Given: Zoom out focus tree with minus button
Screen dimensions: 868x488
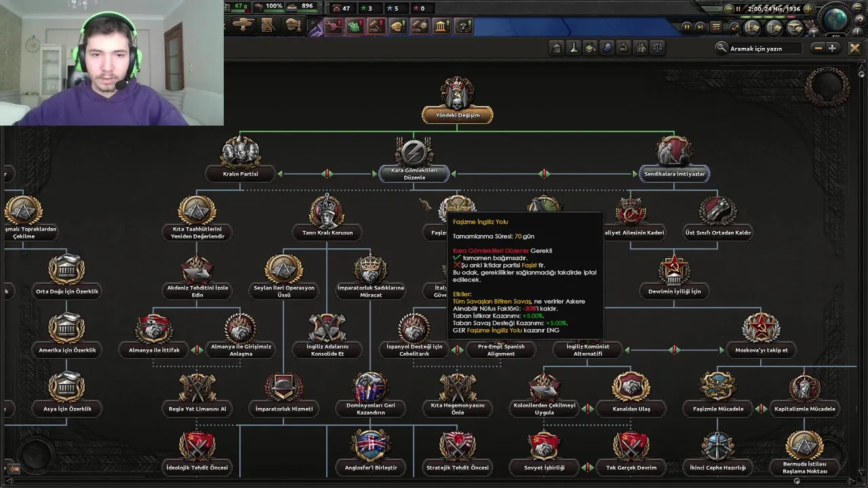Looking at the screenshot, I should (x=818, y=48).
